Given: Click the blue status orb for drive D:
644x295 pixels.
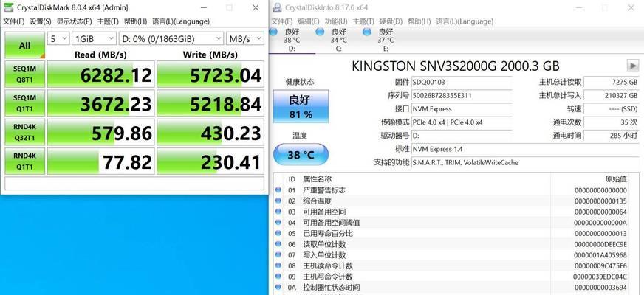Looking at the screenshot, I should (273, 32).
